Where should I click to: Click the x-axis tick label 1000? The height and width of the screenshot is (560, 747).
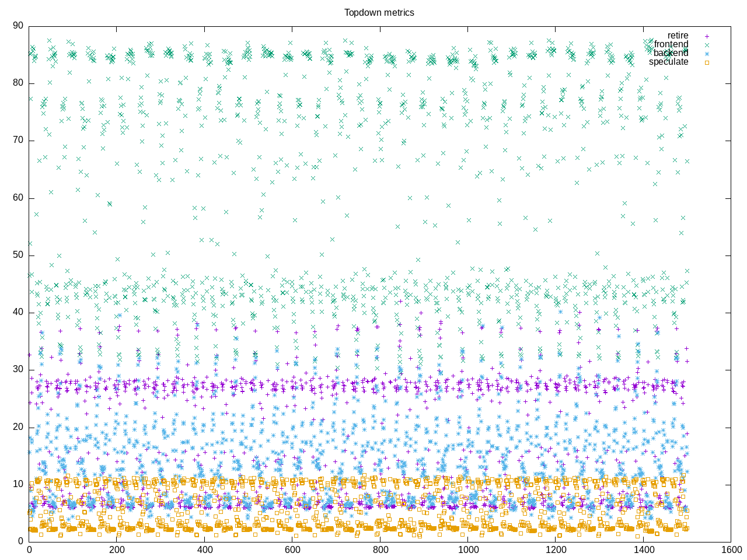(468, 549)
